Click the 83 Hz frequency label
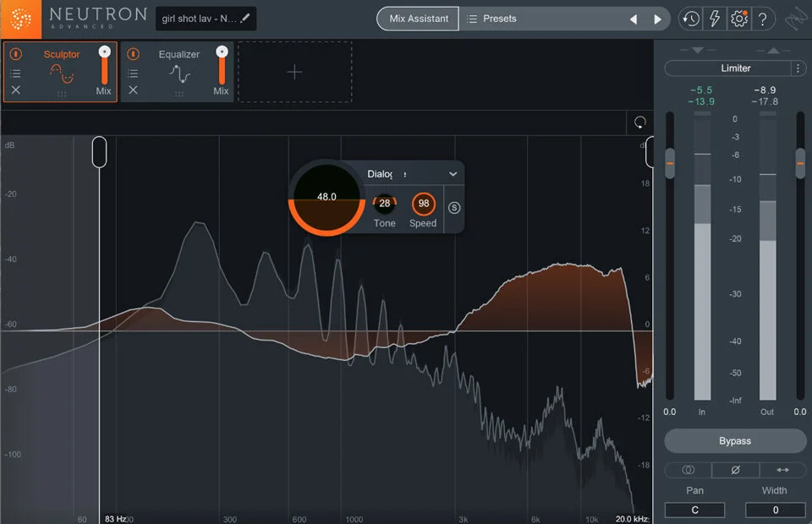The image size is (812, 524). (x=116, y=518)
